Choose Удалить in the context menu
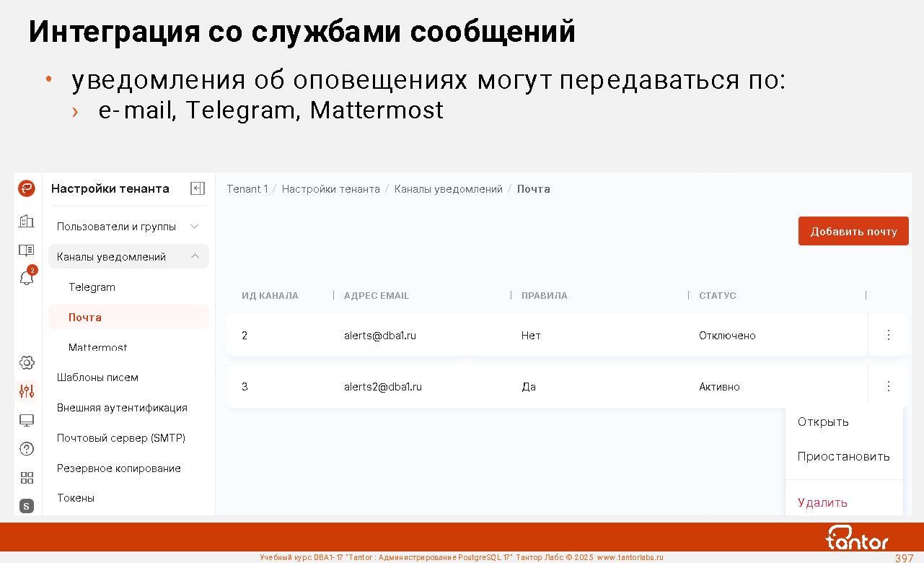 pyautogui.click(x=822, y=502)
